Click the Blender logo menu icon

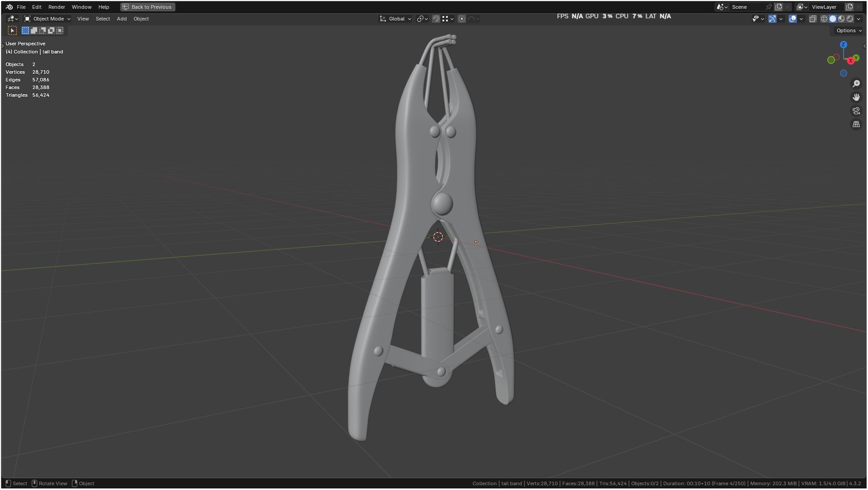[x=9, y=7]
